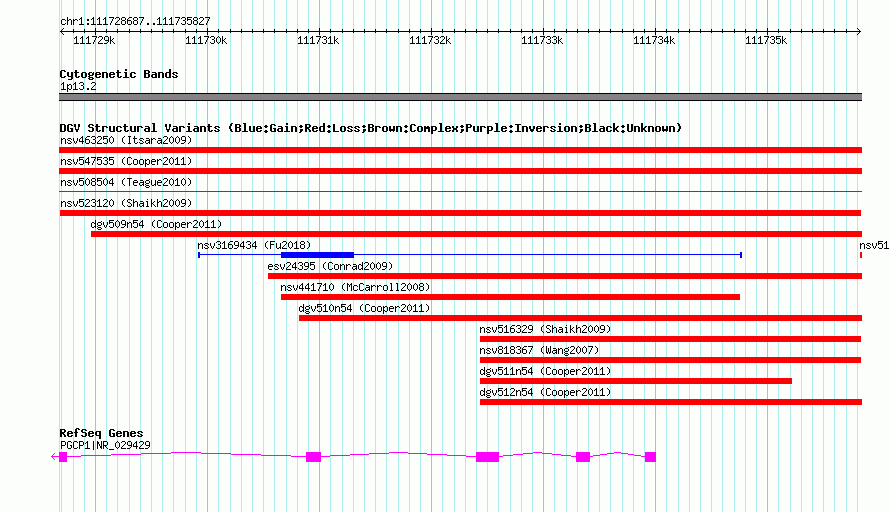Click the nsv523120 (Shaikh2009) label

pyautogui.click(x=126, y=203)
